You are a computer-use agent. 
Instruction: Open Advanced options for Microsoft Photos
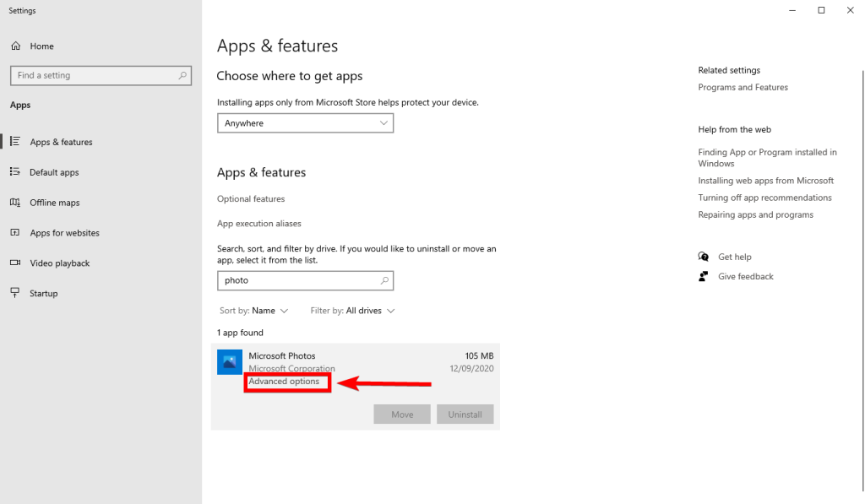(286, 382)
